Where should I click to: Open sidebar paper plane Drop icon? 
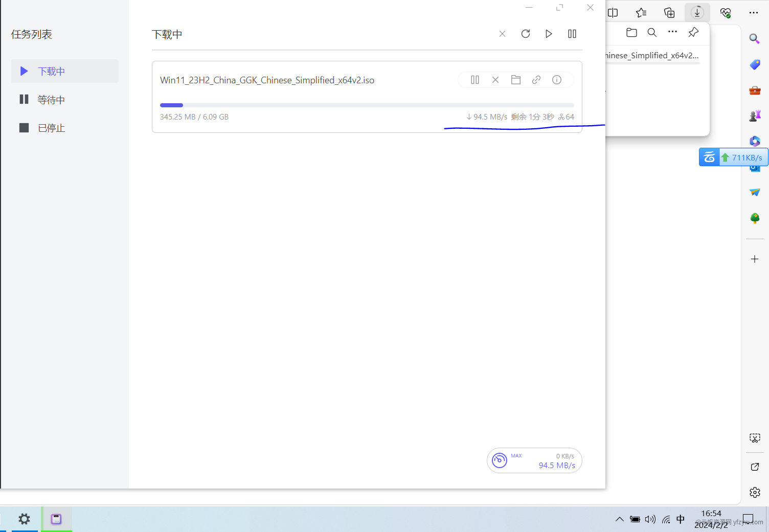point(755,192)
